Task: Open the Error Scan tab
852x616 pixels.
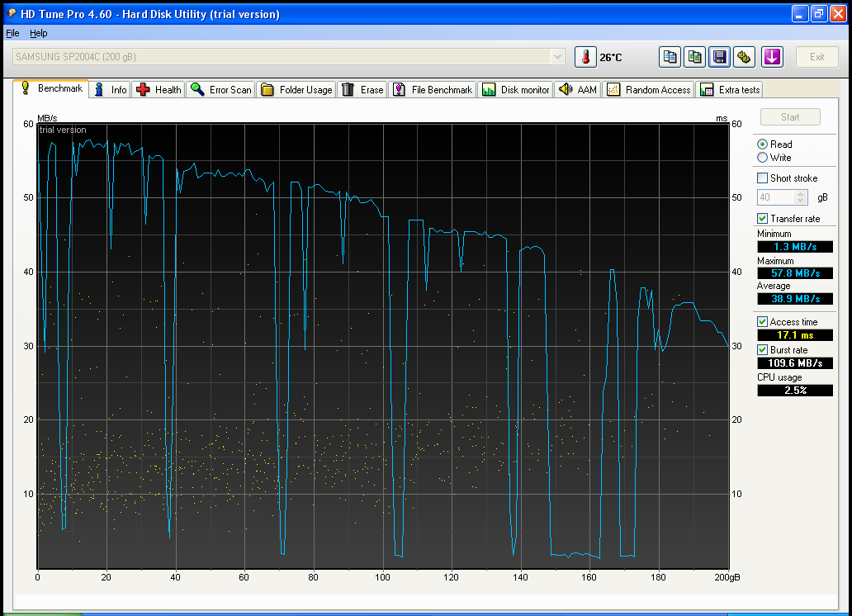Action: (220, 90)
